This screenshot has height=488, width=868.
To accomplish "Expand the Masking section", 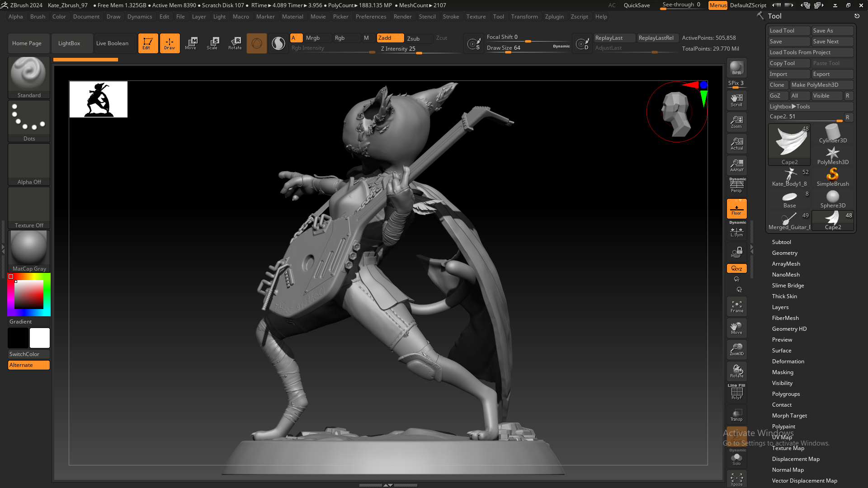I will (783, 372).
